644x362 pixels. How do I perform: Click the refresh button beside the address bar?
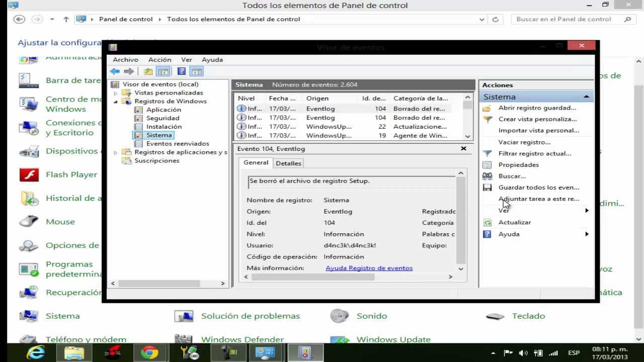[x=495, y=19]
